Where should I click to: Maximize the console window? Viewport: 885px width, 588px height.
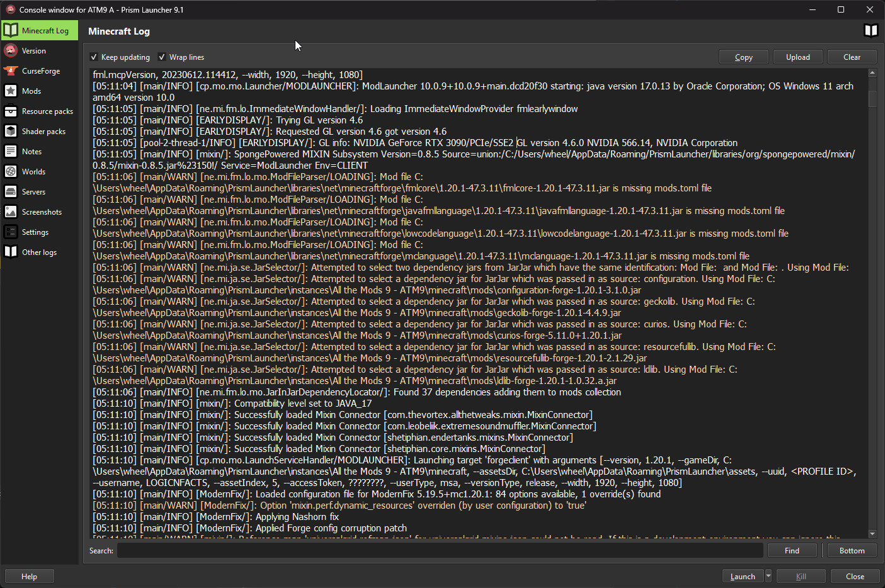[x=841, y=9]
